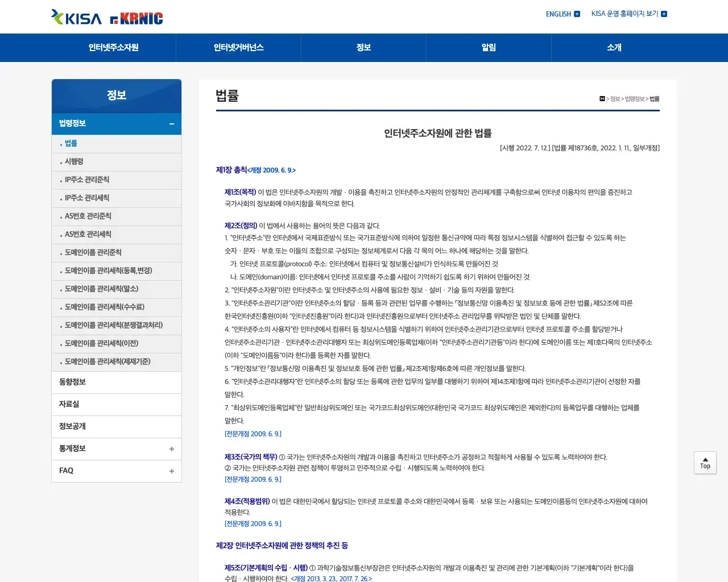Open KISA 운영 홈페이지 보기 link
The width and height of the screenshot is (728, 582).
pyautogui.click(x=624, y=14)
